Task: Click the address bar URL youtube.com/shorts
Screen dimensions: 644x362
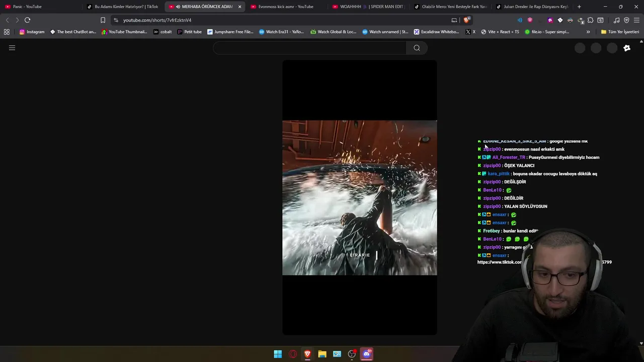Action: 157,20
